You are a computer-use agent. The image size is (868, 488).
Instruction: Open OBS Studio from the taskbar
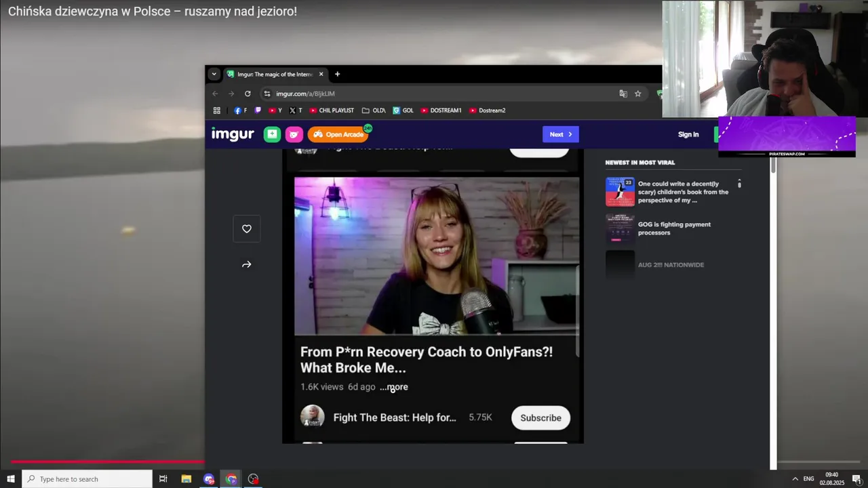(x=254, y=479)
